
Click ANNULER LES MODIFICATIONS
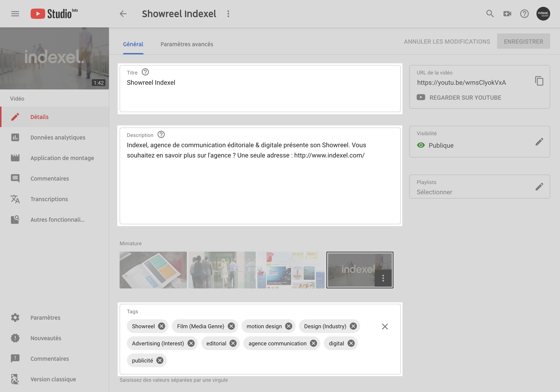coord(447,42)
